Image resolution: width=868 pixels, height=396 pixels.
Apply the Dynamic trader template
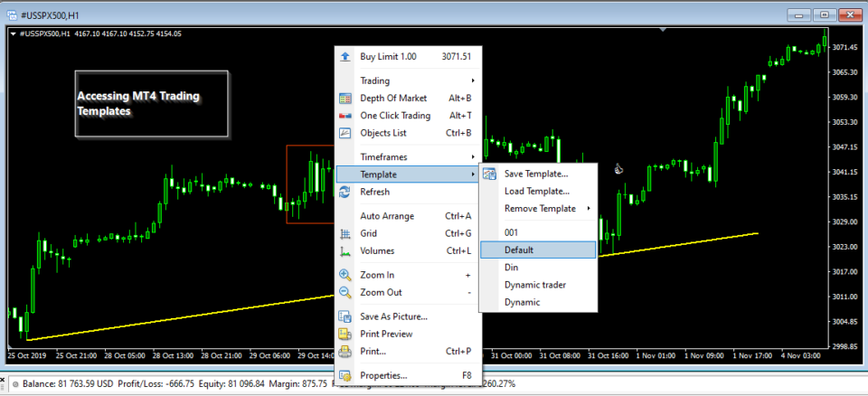[538, 285]
